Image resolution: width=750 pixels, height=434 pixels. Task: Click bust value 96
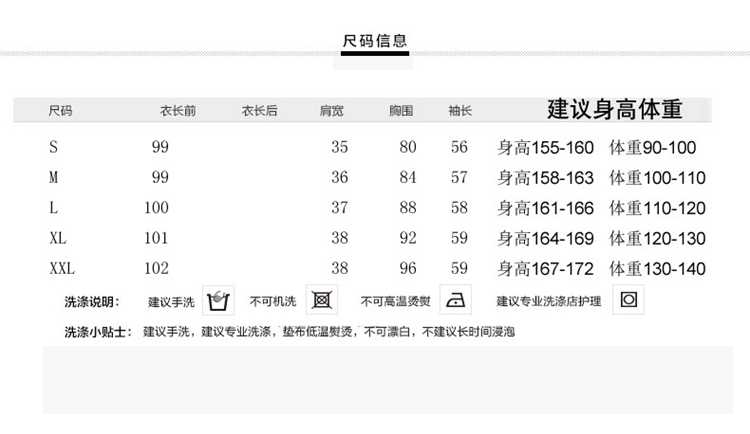[x=408, y=268]
